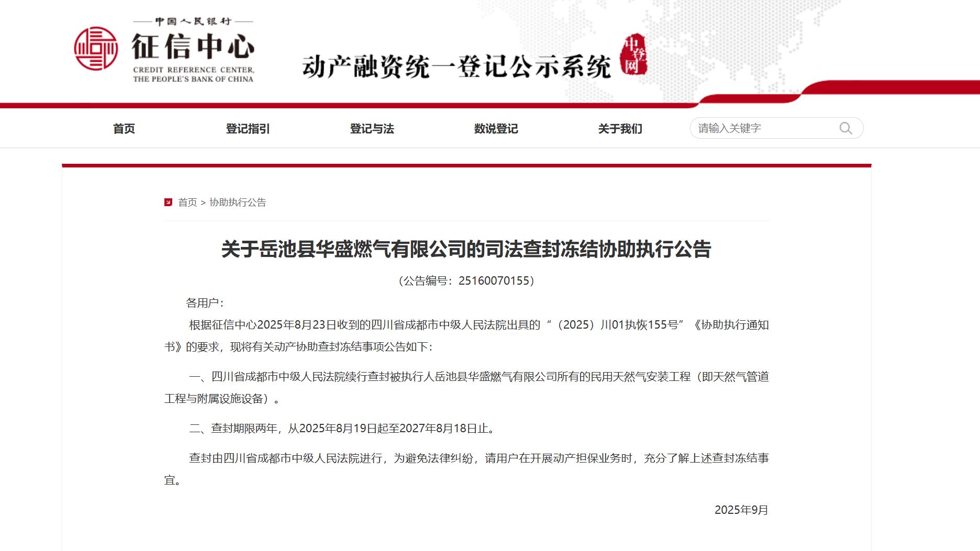The height and width of the screenshot is (551, 980).
Task: Select the 登记与法 menu item
Action: pos(371,128)
